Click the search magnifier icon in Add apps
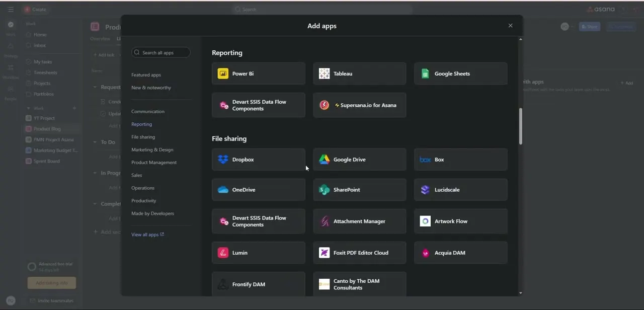644x310 pixels. coord(137,52)
